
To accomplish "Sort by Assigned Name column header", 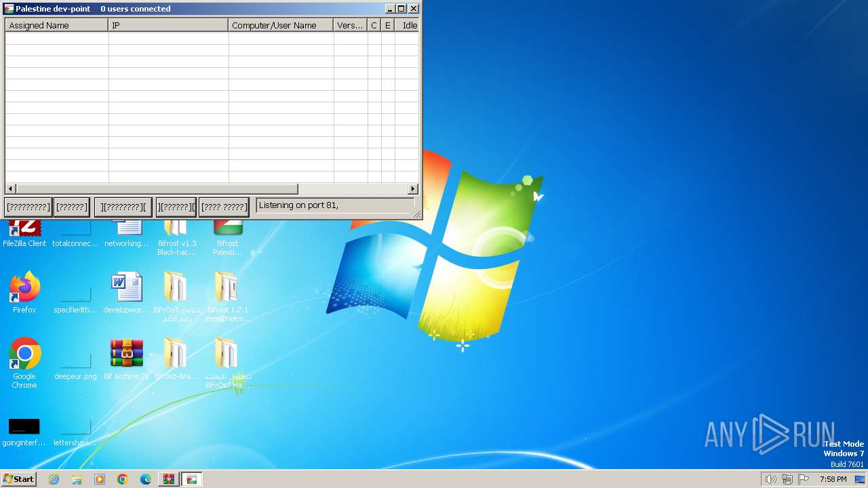I will [x=57, y=25].
